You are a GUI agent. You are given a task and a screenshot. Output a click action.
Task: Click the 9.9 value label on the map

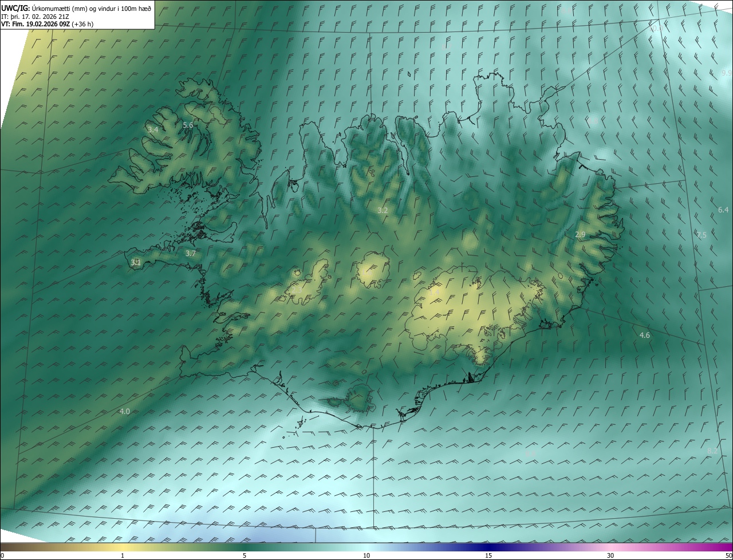726,73
